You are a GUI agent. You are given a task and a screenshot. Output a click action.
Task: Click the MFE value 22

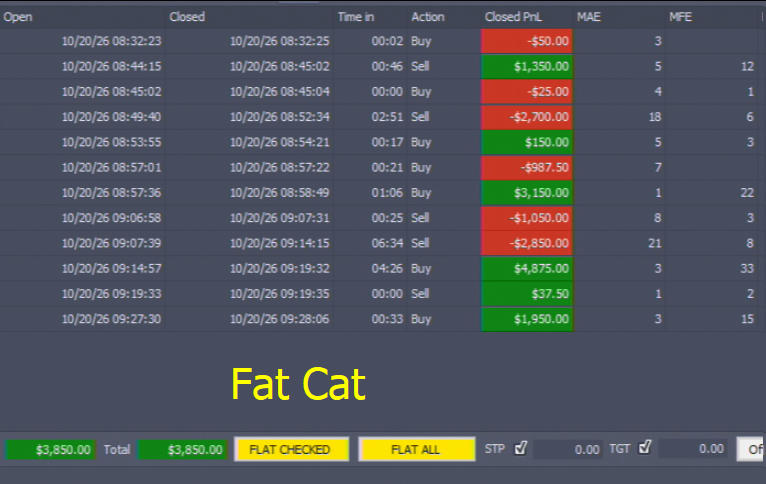point(747,193)
